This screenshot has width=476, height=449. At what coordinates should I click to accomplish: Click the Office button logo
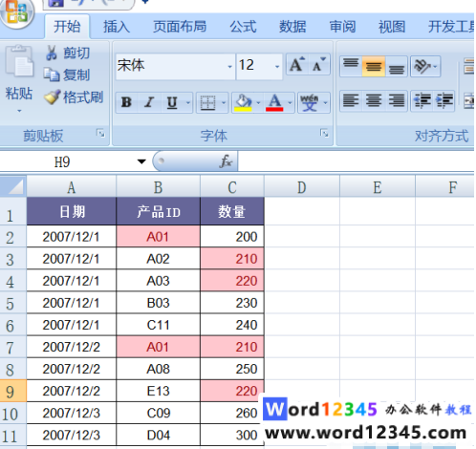[x=16, y=12]
